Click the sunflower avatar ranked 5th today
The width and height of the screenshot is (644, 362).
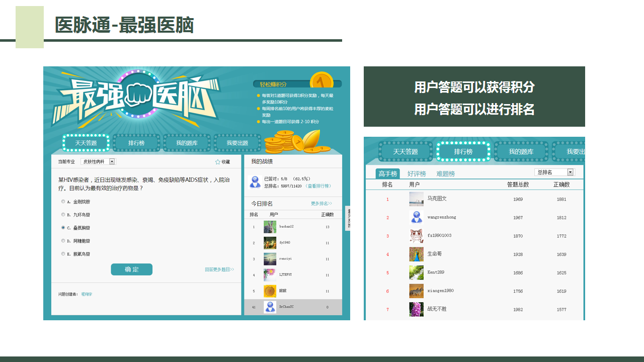(x=270, y=291)
